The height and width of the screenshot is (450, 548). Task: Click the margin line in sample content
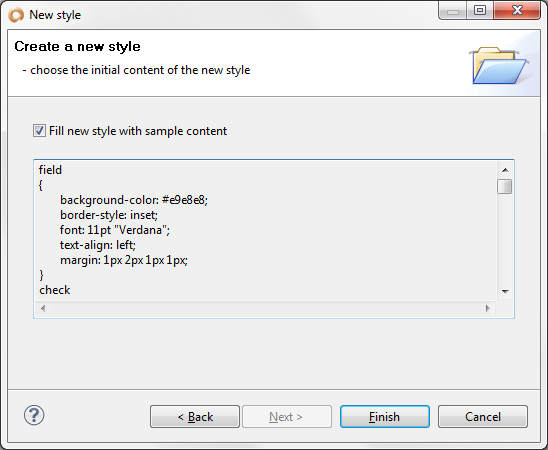click(124, 261)
